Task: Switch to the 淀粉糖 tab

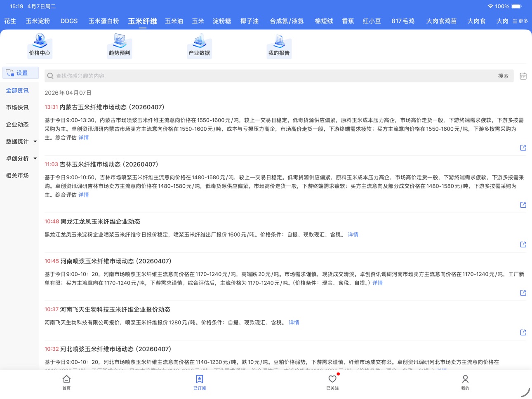Action: [x=222, y=21]
